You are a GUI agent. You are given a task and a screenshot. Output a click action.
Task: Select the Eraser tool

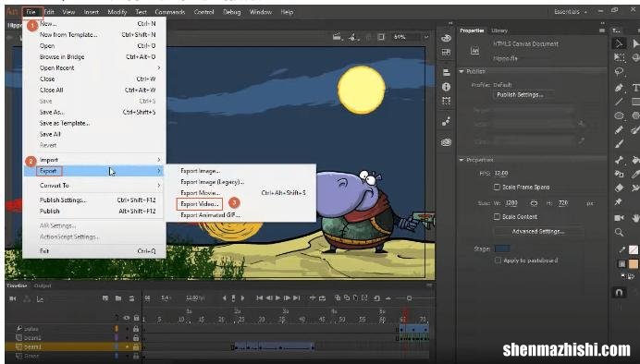click(x=619, y=188)
